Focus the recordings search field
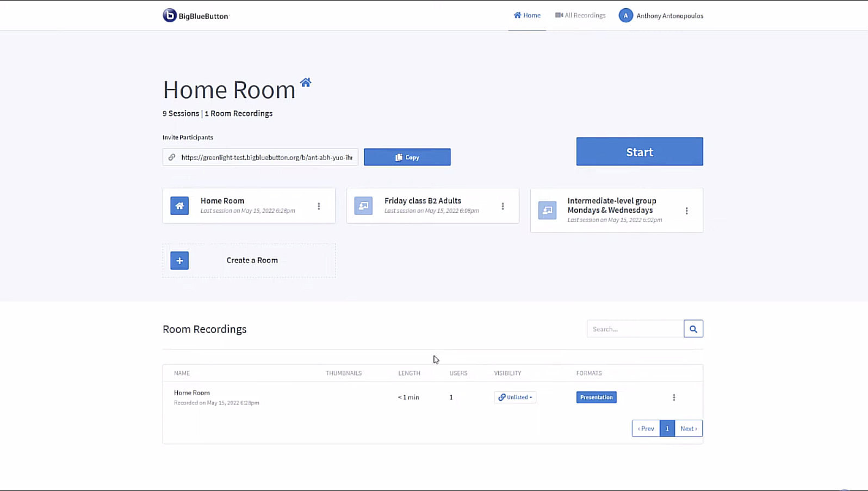 pos(635,329)
